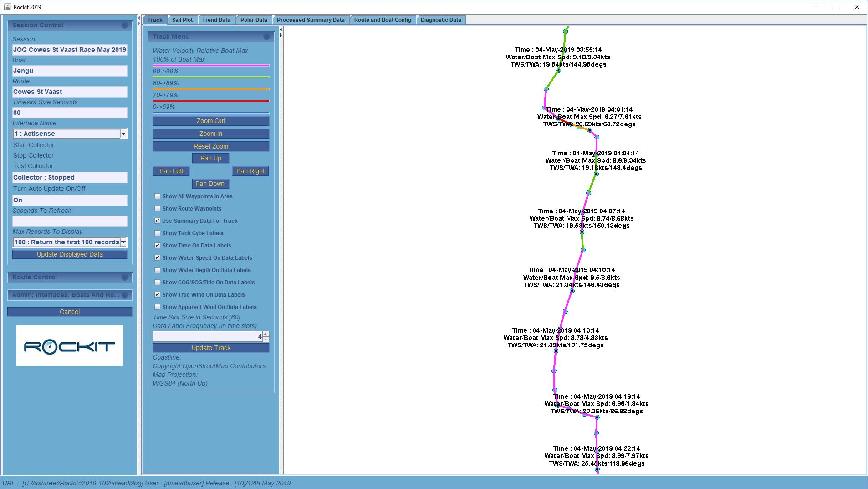
Task: Expand the Admin Interfaces panel icon
Action: [x=124, y=295]
